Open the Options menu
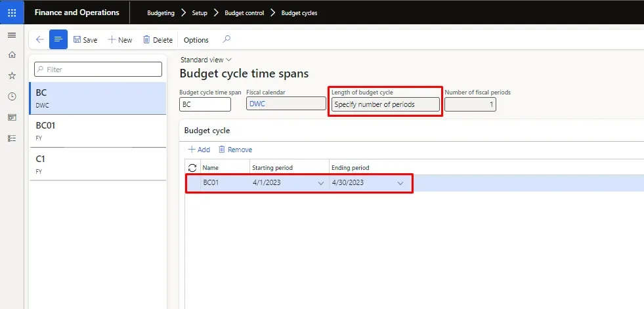The width and height of the screenshot is (644, 309). point(196,40)
